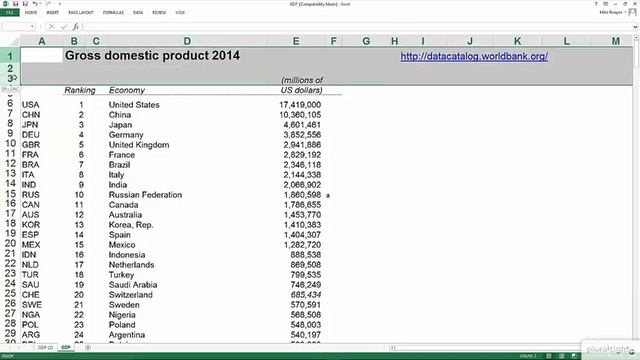
Task: Click the New Sheet plus icon
Action: [x=88, y=348]
